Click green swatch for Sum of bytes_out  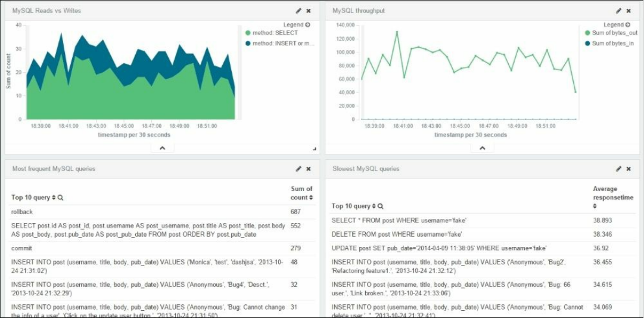pyautogui.click(x=587, y=33)
